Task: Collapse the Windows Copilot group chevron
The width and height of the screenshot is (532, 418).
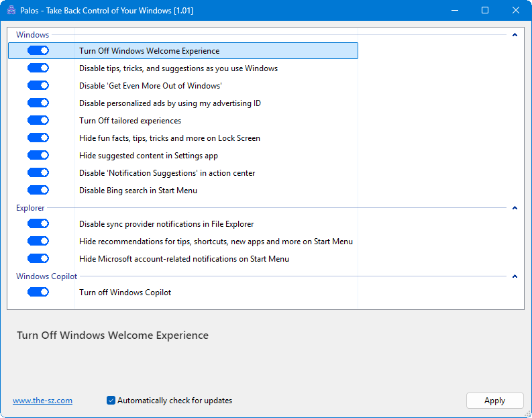Action: pos(515,276)
